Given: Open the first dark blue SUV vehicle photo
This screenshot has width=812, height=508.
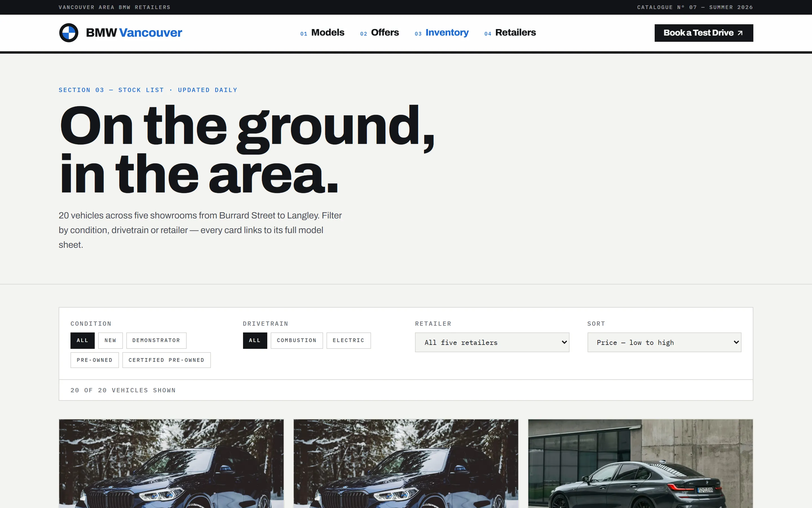Looking at the screenshot, I should pyautogui.click(x=171, y=463).
